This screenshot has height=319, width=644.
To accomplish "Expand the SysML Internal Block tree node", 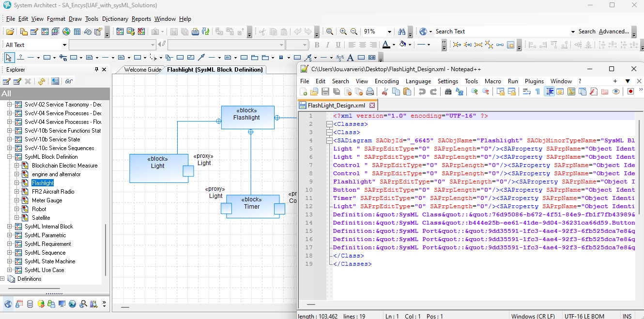I will pyautogui.click(x=10, y=227).
